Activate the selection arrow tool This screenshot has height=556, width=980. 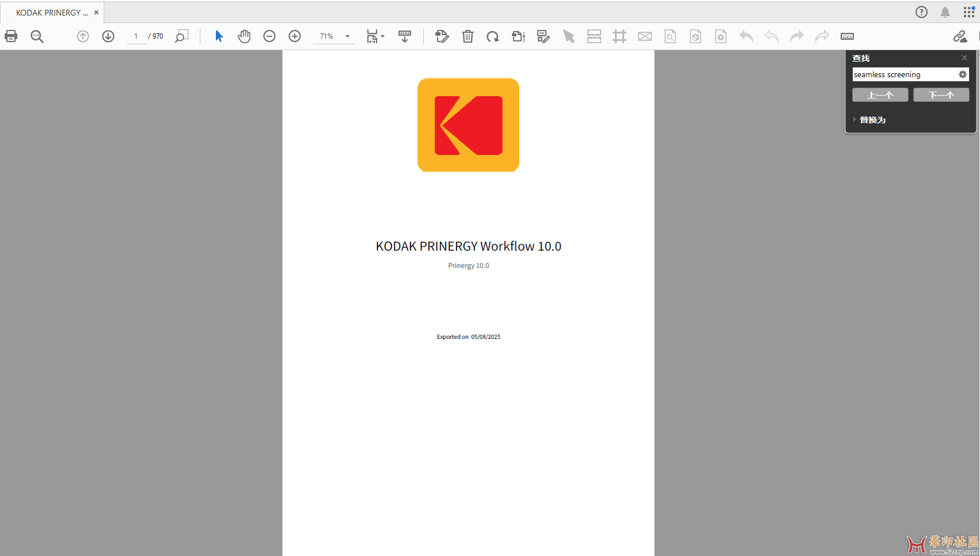click(219, 36)
